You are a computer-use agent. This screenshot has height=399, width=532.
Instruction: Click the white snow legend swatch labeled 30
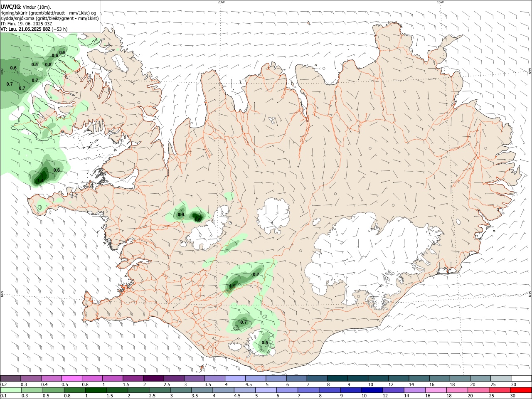coord(521,378)
